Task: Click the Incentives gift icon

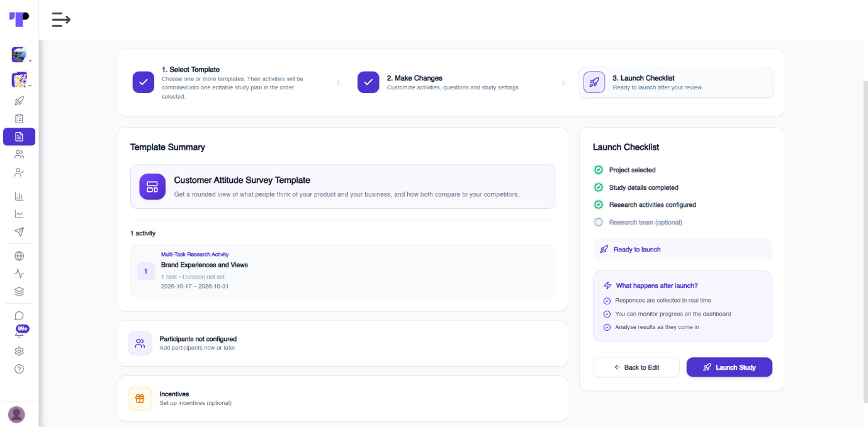Action: pos(140,398)
